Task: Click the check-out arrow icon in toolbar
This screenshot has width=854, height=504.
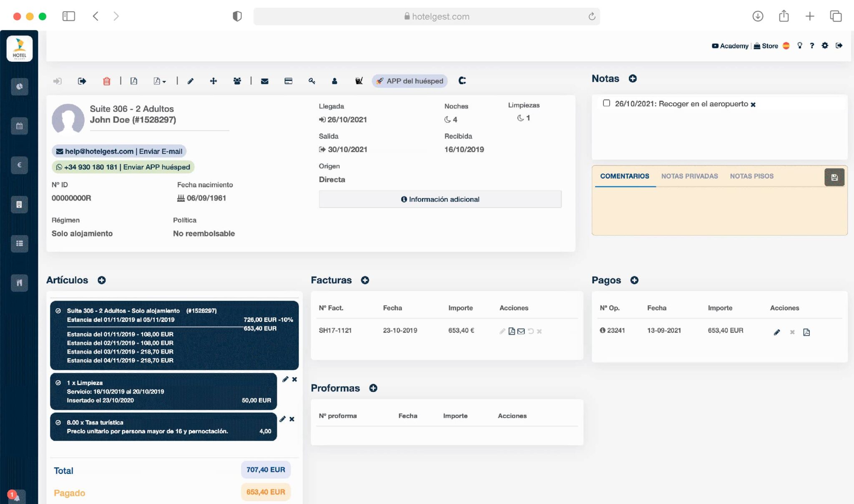Action: (82, 81)
